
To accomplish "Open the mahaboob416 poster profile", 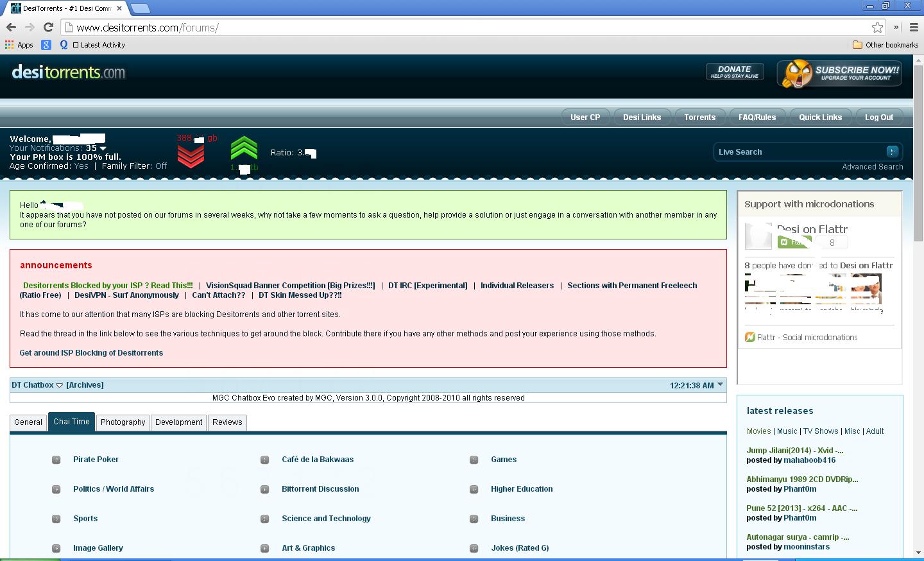I will coord(809,460).
